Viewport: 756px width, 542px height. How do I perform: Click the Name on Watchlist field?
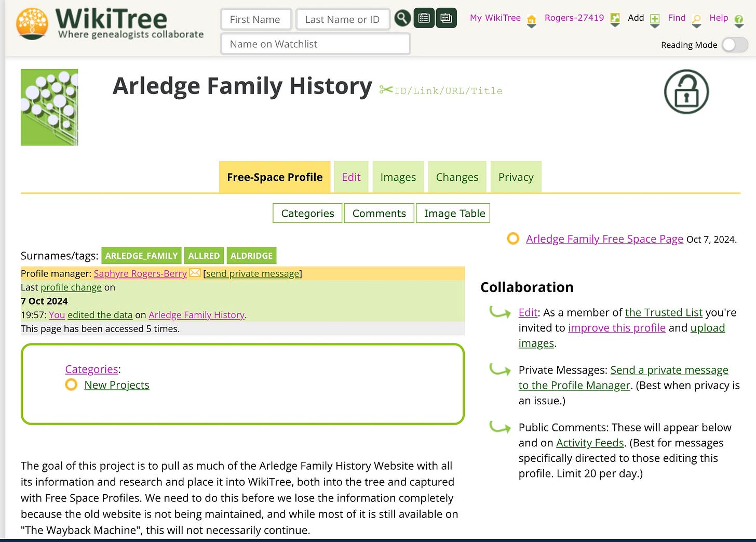315,44
